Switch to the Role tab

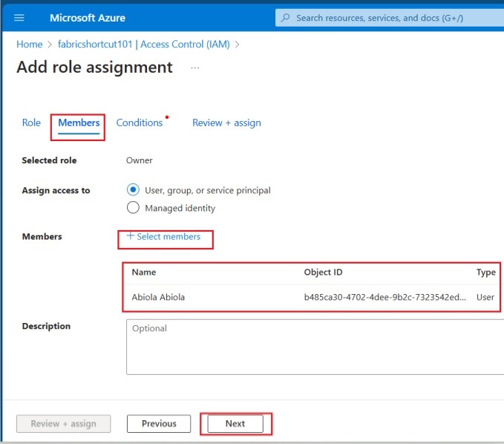31,123
